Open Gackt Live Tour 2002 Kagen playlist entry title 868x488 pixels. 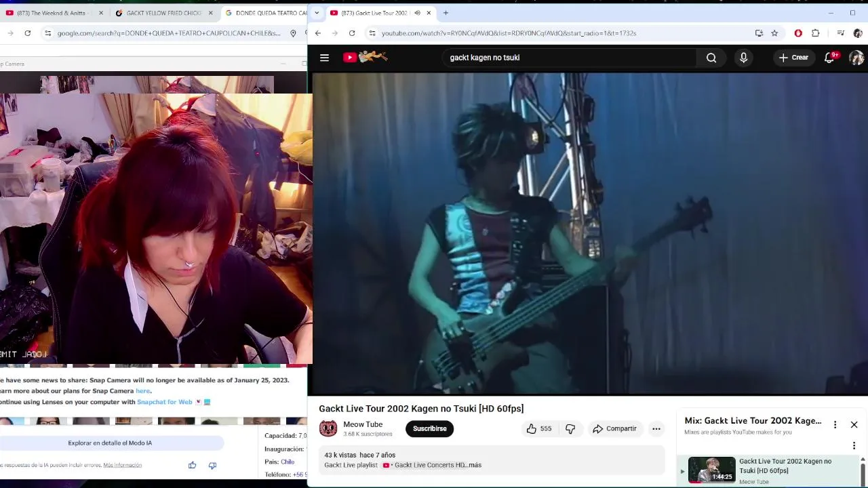click(785, 466)
